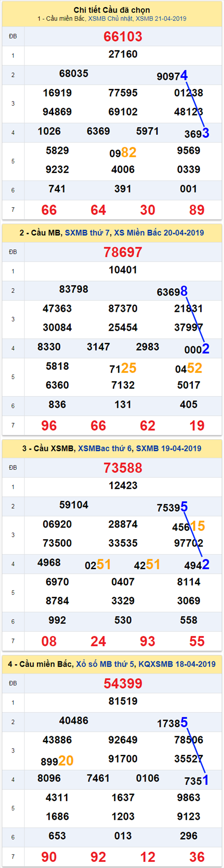Select third prize number 77595

[123, 93]
